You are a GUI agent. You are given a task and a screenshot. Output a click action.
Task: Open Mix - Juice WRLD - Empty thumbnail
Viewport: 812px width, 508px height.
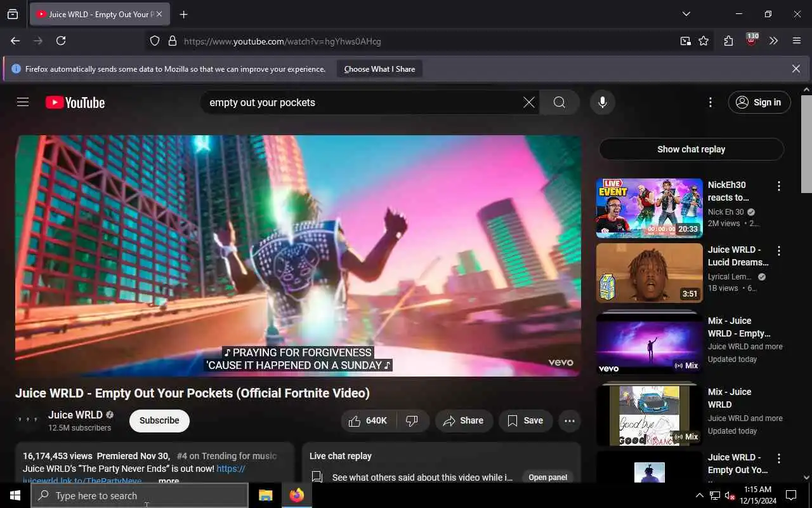click(649, 343)
